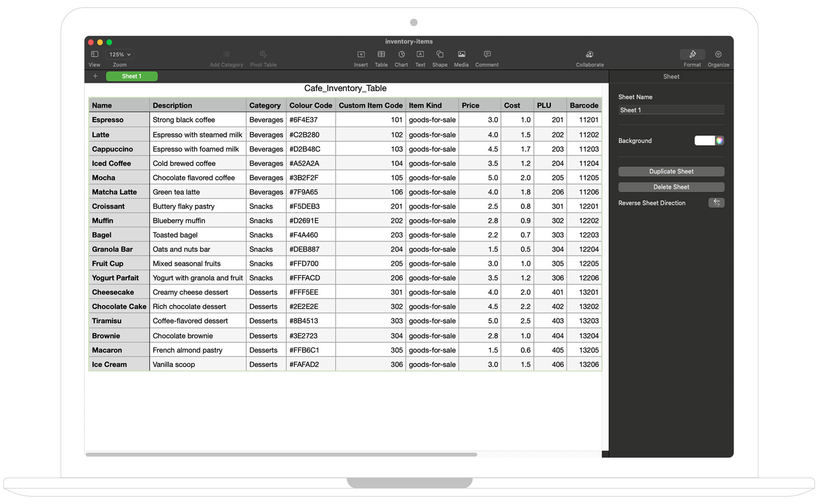Open the 125% Zoom dropdown
The height and width of the screenshot is (504, 818).
point(119,54)
